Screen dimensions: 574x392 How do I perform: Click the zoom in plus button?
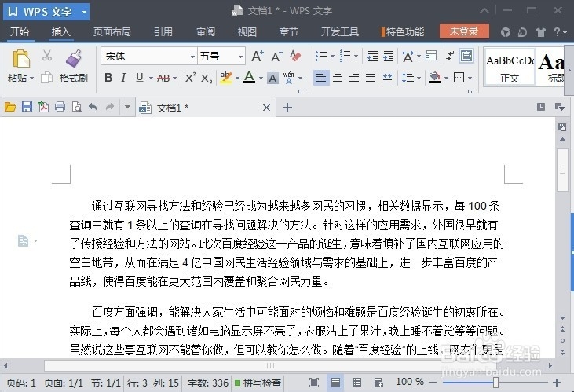[557, 383]
